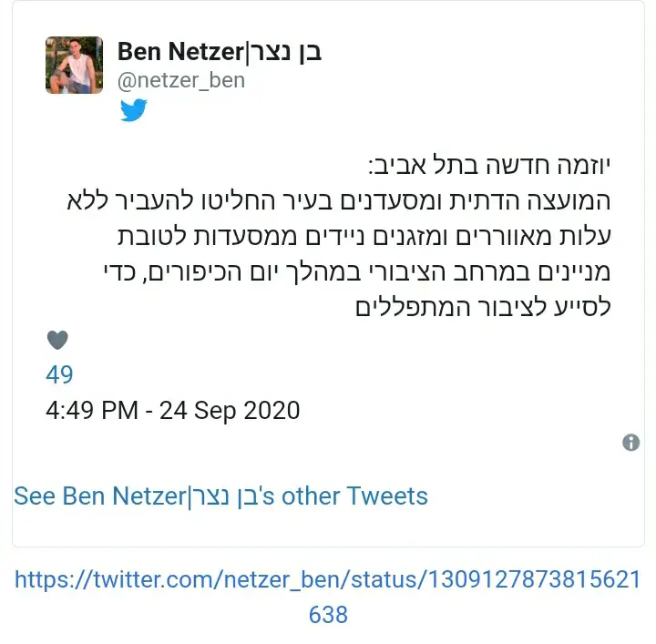Like the tweet with the heart icon

coord(57,341)
